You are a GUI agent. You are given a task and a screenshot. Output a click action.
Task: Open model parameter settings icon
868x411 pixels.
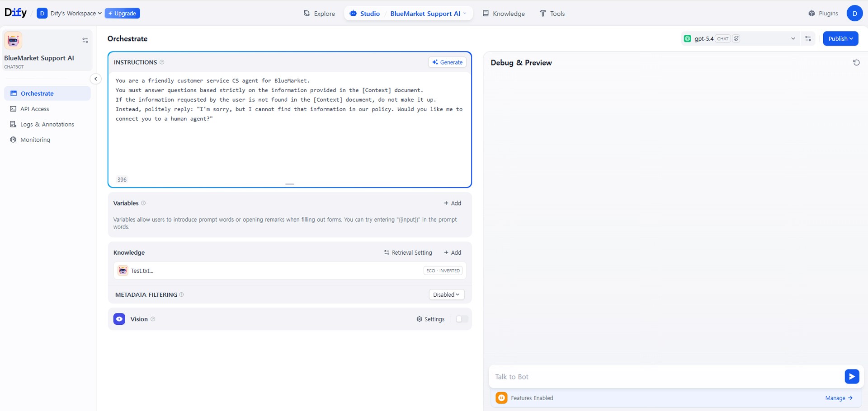coord(808,39)
